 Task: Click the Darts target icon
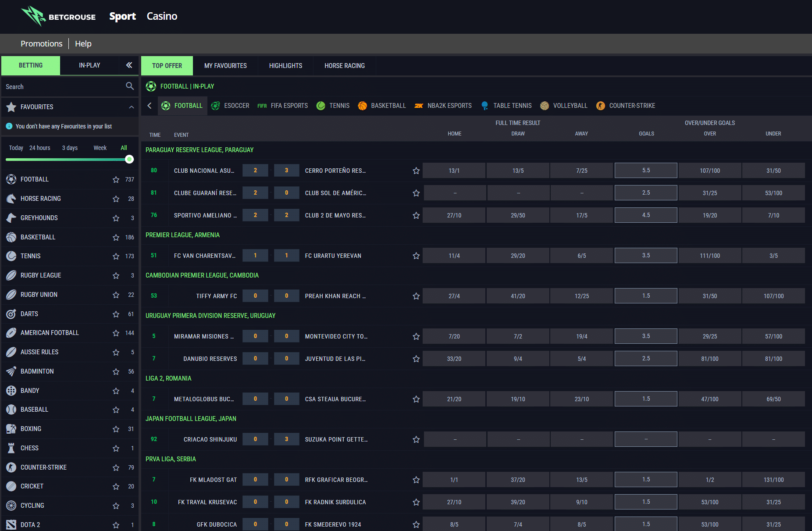(11, 314)
